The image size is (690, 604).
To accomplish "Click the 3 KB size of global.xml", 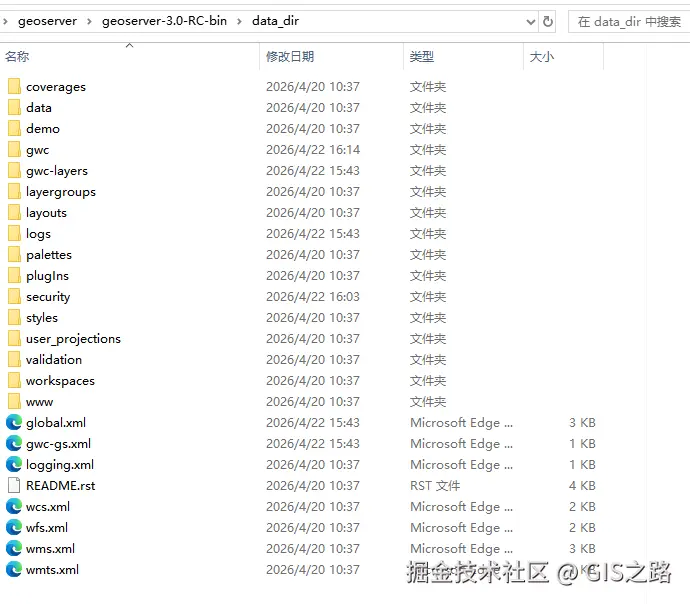I will coord(582,423).
